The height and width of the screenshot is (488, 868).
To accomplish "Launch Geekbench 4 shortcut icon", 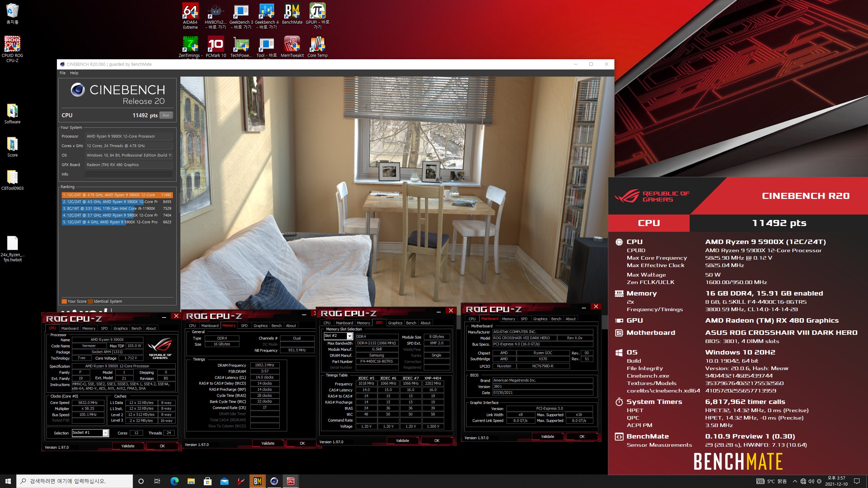I will pos(267,16).
